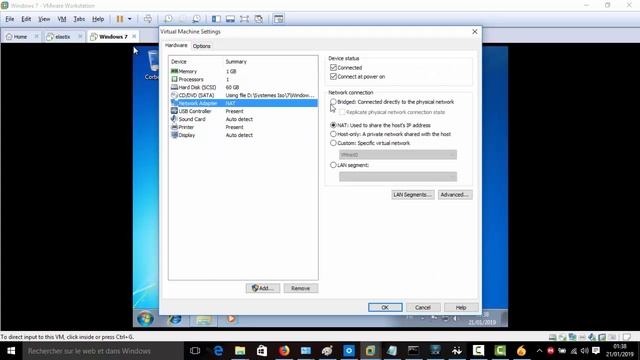Enter full screen mode from toolbar
Image resolution: width=640 pixels, height=360 pixels.
244,19
